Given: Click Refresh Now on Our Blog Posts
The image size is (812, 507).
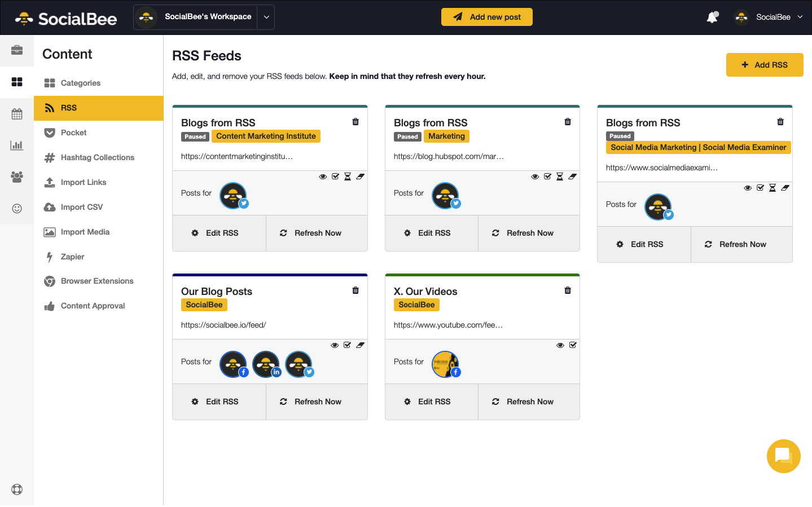Looking at the screenshot, I should pos(317,402).
